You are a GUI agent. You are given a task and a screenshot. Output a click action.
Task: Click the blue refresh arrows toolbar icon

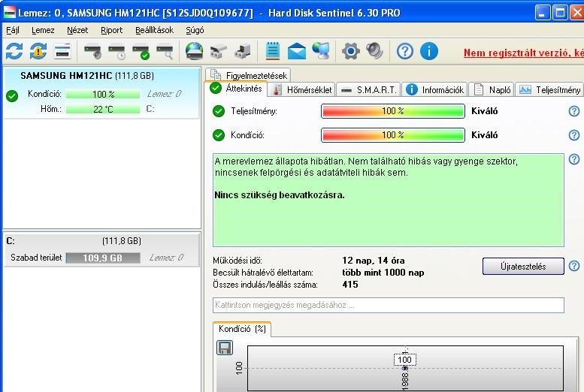point(14,51)
